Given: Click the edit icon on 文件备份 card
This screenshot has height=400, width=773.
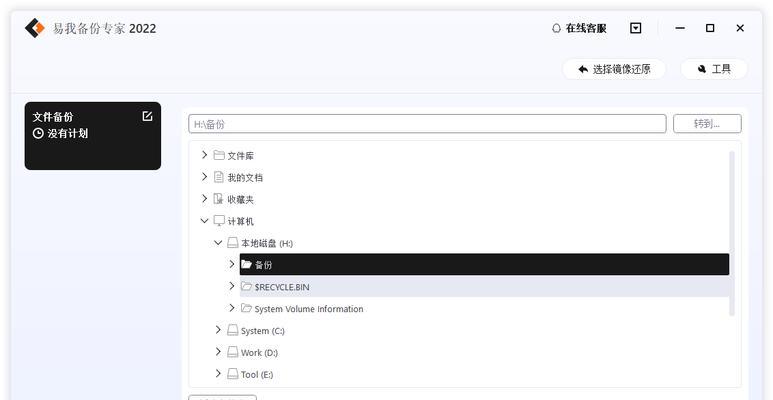Looking at the screenshot, I should click(147, 116).
